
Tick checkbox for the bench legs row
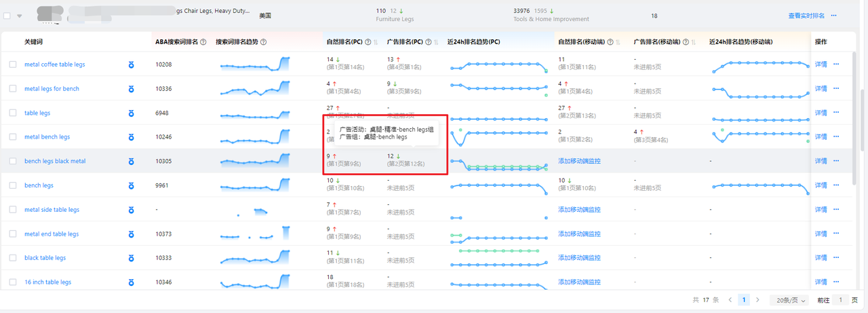(13, 185)
